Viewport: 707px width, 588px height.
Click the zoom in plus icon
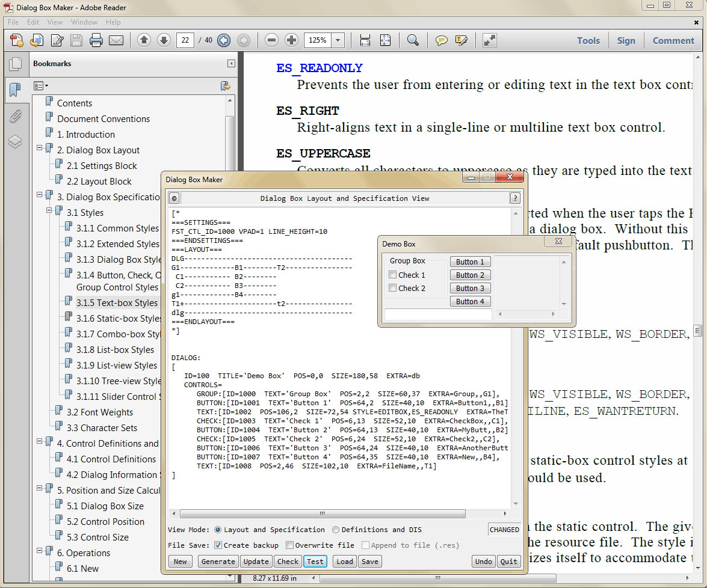point(292,40)
